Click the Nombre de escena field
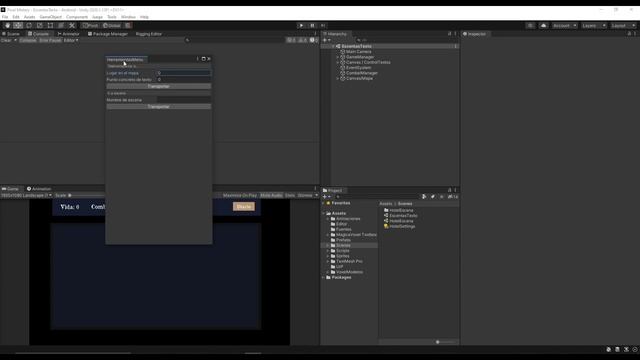The width and height of the screenshot is (640, 360). coord(184,100)
